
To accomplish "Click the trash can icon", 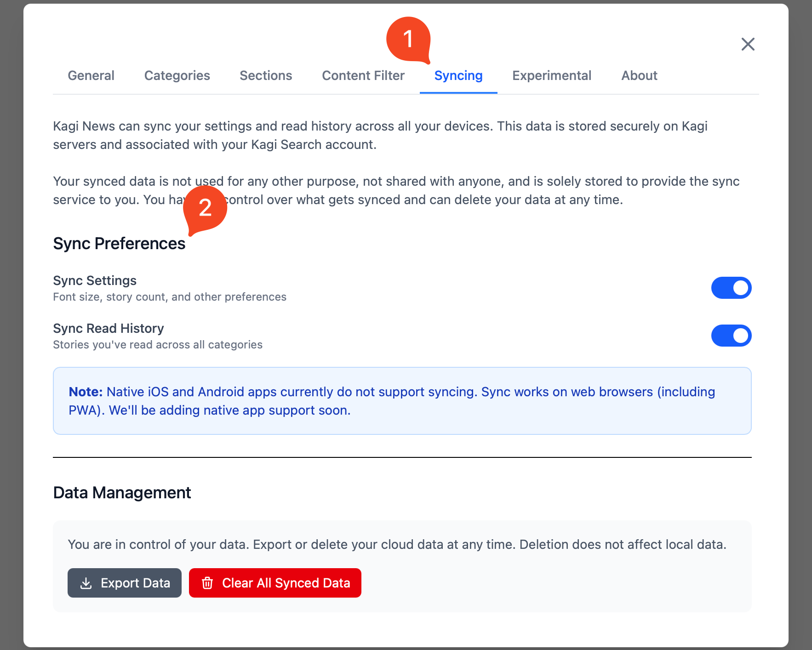I will click(x=207, y=583).
